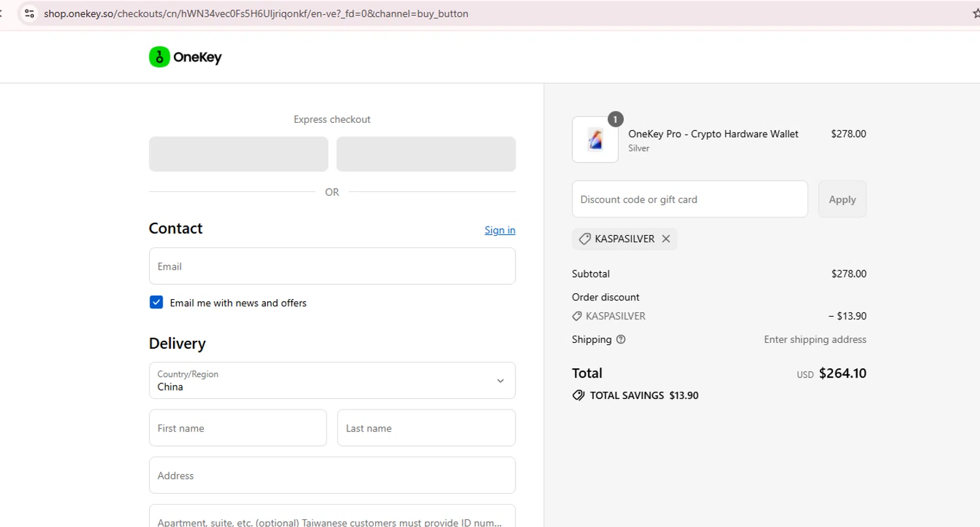Focus the Email input field
980x527 pixels.
coord(332,266)
